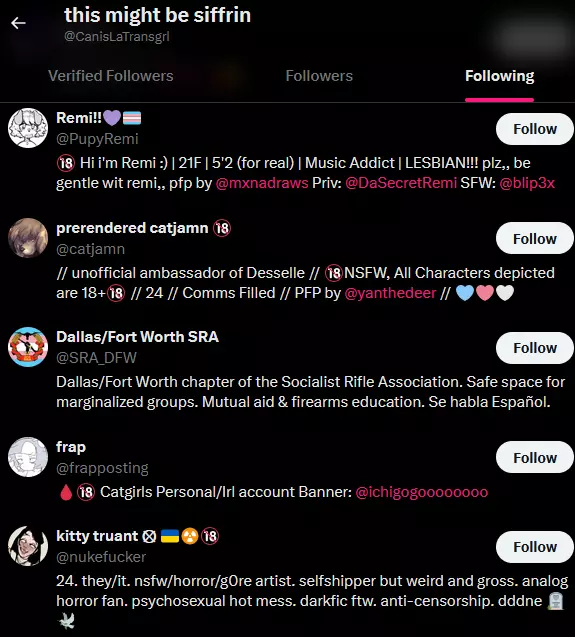Open Remi's profile picture avatar
The width and height of the screenshot is (575, 637).
click(x=28, y=128)
